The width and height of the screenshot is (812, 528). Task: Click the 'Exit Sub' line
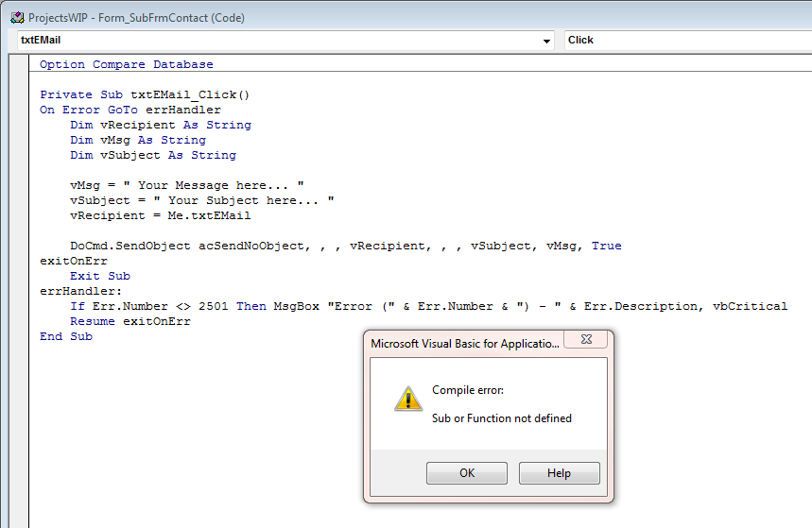point(100,276)
